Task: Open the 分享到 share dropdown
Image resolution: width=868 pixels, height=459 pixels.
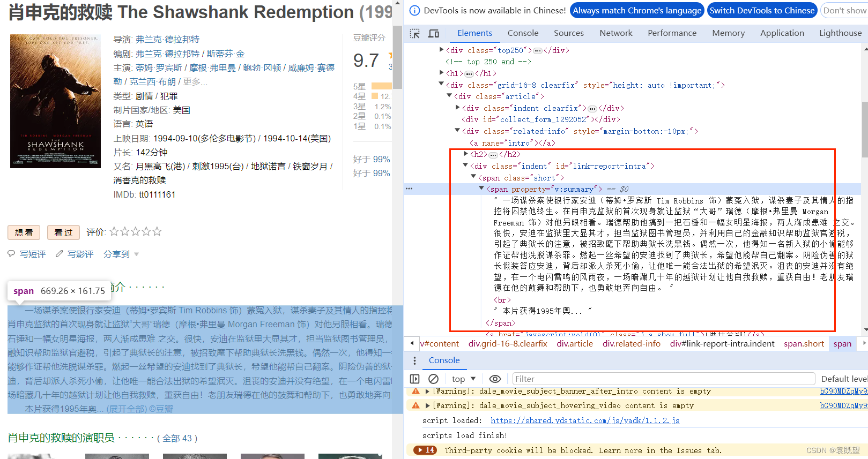Action: pos(121,254)
